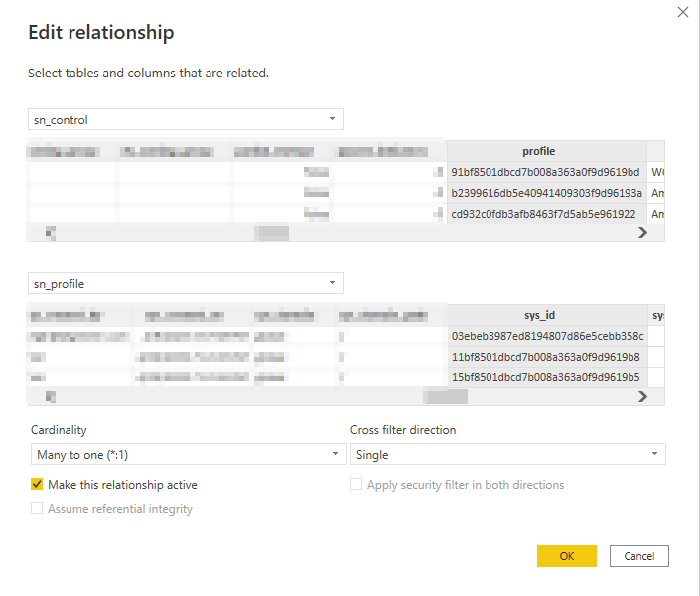Click cell b2399616db5e40941409303f9d96193a
The width and height of the screenshot is (700, 596).
click(547, 193)
